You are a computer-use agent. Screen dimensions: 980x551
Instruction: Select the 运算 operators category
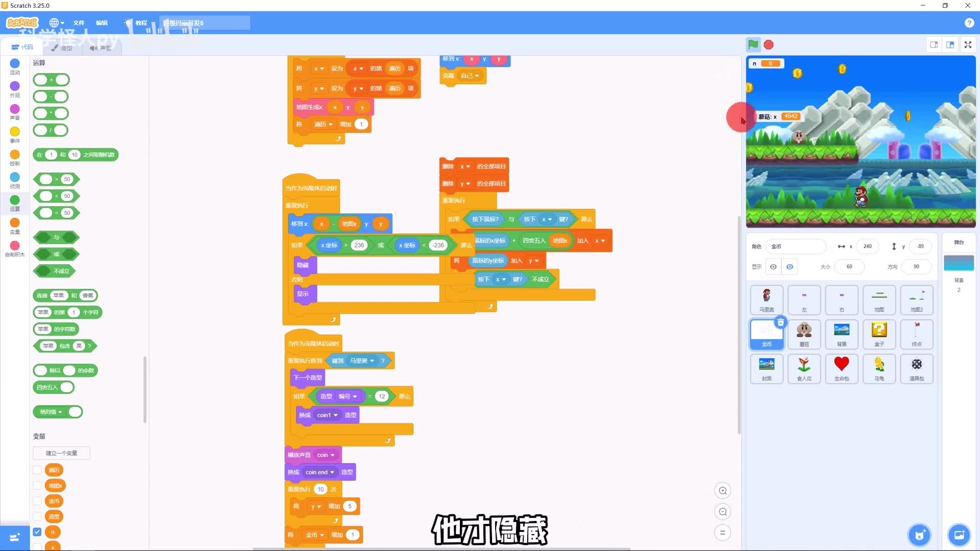pos(15,204)
